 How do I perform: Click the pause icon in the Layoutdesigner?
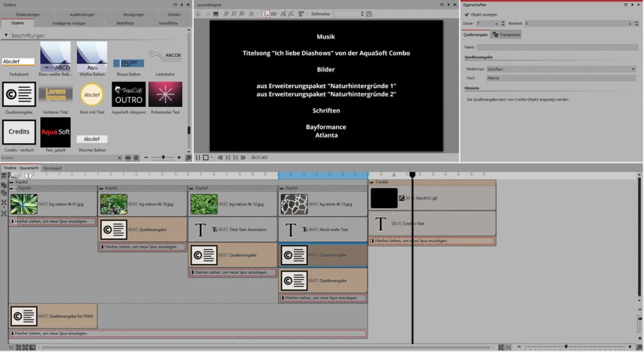point(198,157)
